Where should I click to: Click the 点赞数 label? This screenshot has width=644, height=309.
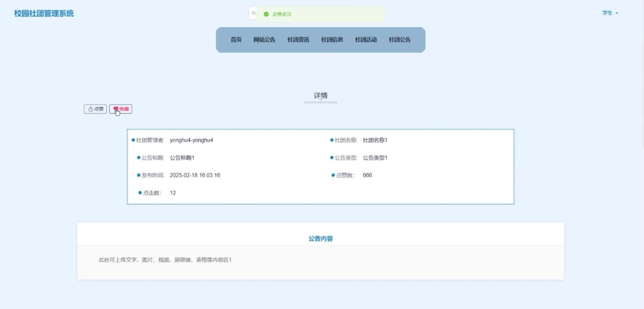[345, 175]
